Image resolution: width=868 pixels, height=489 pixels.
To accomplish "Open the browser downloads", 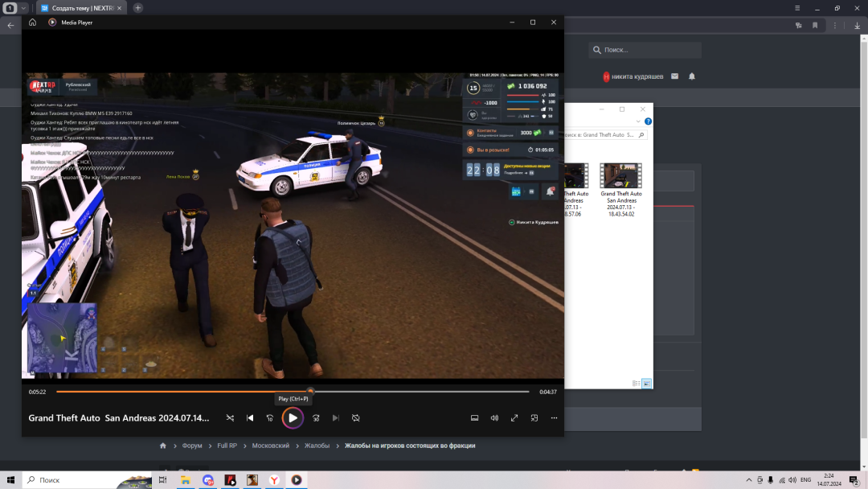I will [857, 26].
